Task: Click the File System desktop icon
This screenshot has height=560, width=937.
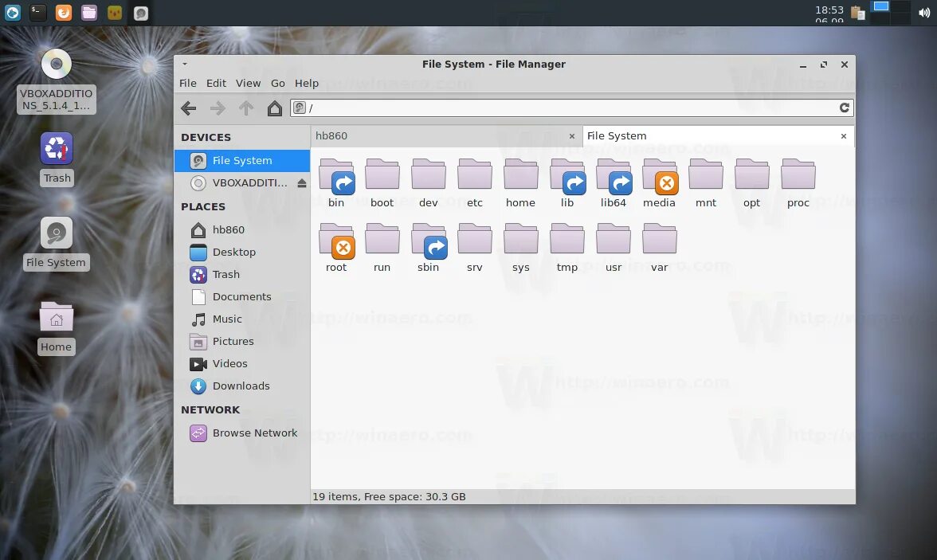Action: 56,233
